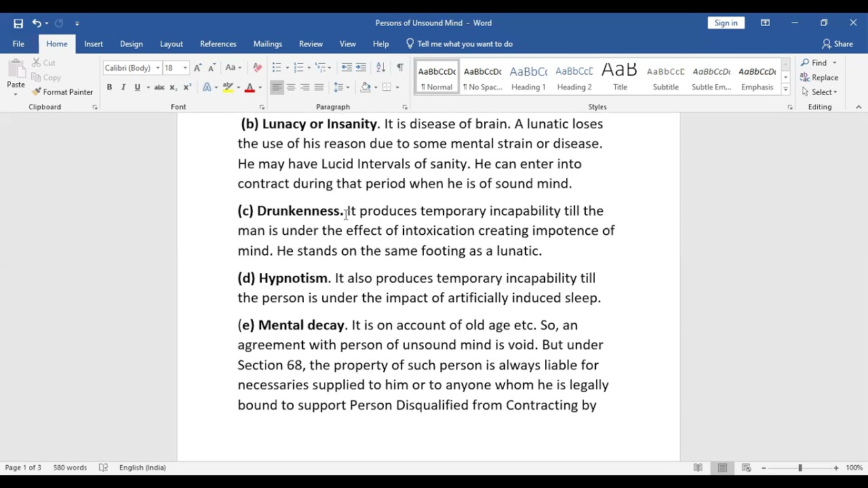Apply yellow text highlight color
The image size is (868, 488).
229,87
